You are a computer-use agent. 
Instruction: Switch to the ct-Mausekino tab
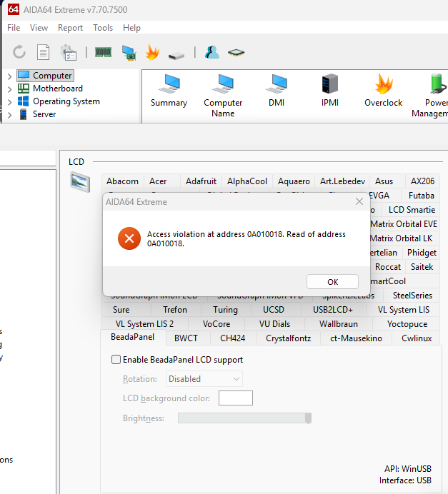(356, 338)
